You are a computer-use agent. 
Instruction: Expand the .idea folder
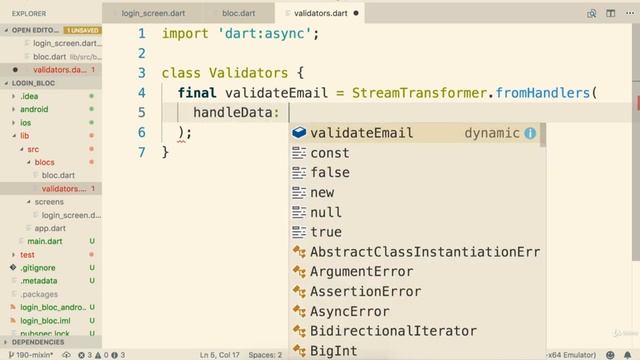(29, 96)
